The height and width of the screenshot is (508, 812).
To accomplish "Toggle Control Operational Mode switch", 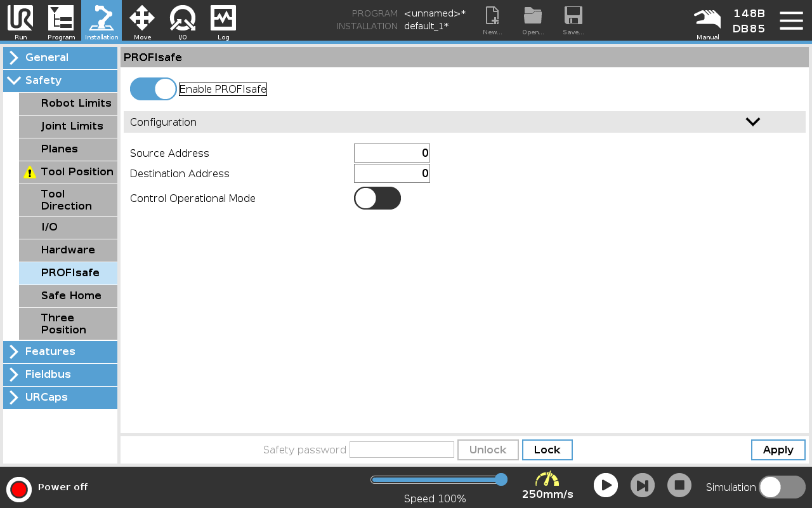I will (377, 198).
